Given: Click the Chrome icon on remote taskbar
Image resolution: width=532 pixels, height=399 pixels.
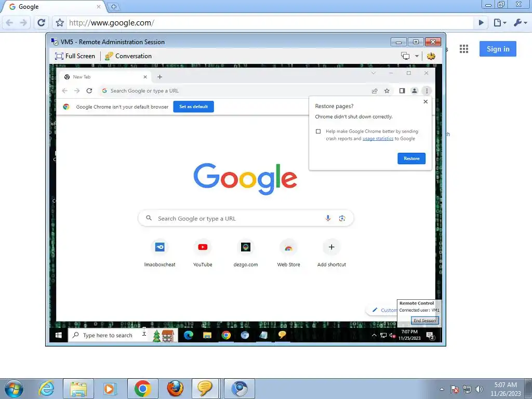Looking at the screenshot, I should (226, 335).
